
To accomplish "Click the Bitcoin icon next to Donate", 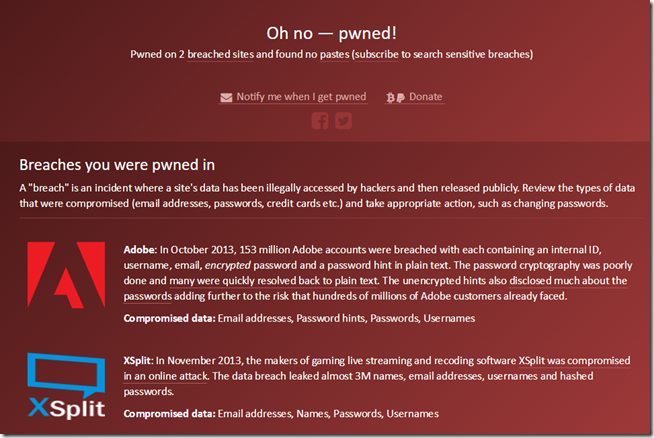I will tap(390, 98).
